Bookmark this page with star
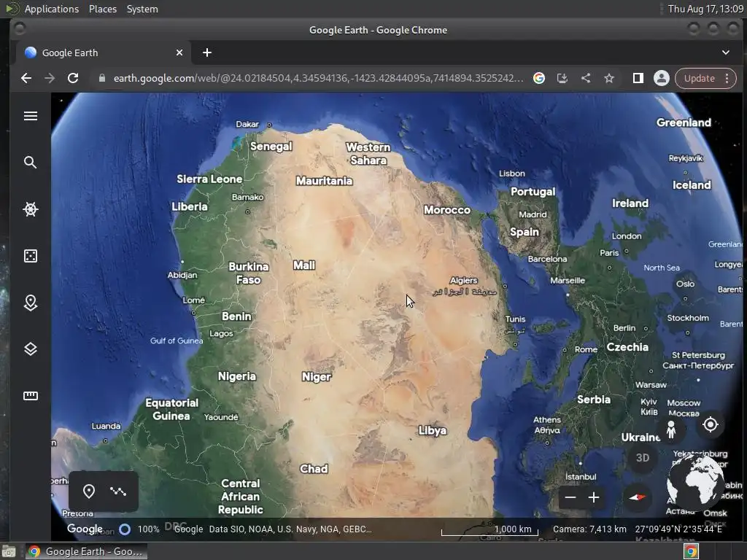Image resolution: width=747 pixels, height=560 pixels. pos(609,78)
